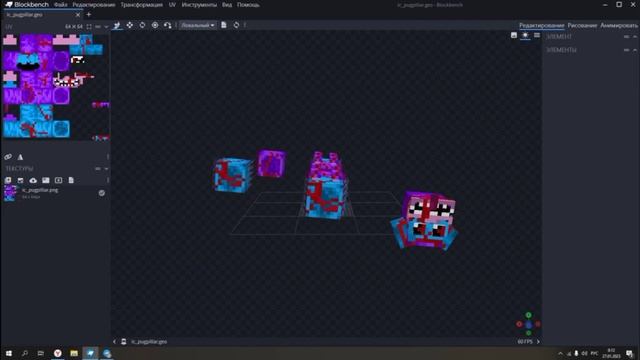
Task: Click the UV editor texture map
Action: pyautogui.click(x=56, y=87)
